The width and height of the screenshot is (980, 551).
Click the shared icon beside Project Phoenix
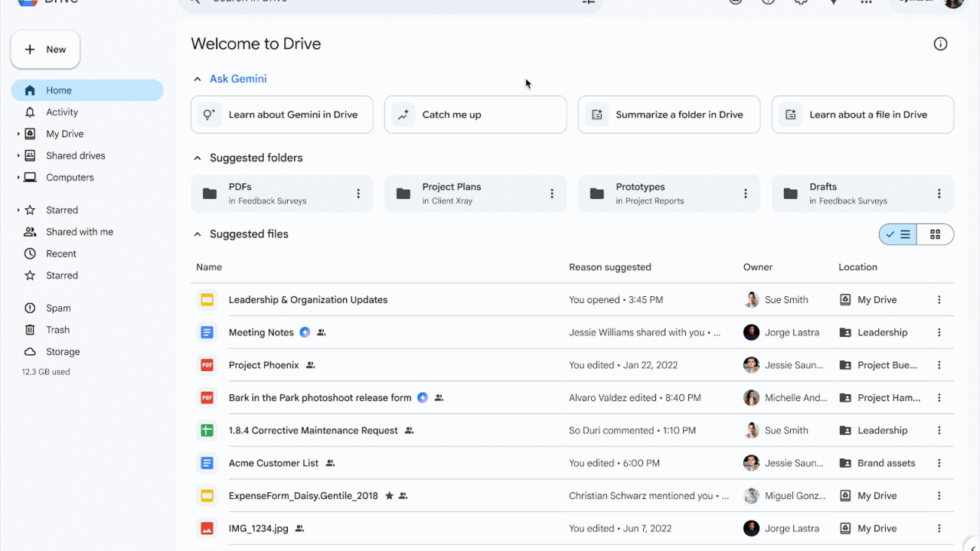pyautogui.click(x=310, y=365)
